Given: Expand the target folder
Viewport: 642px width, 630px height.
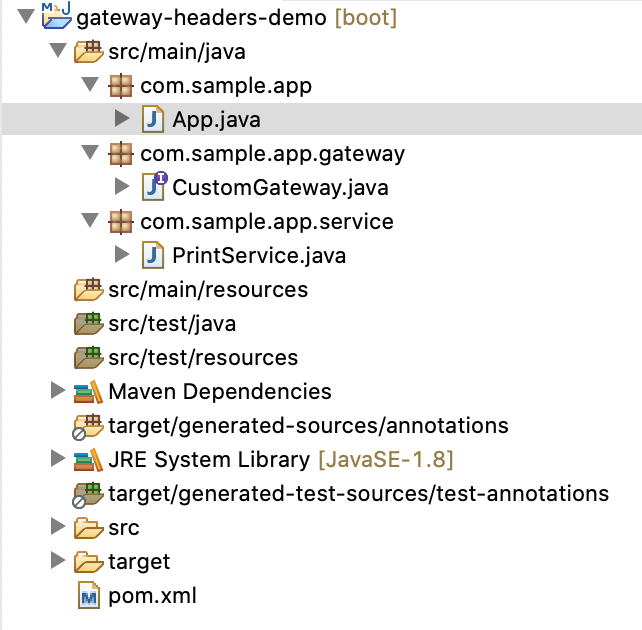Looking at the screenshot, I should 58,560.
